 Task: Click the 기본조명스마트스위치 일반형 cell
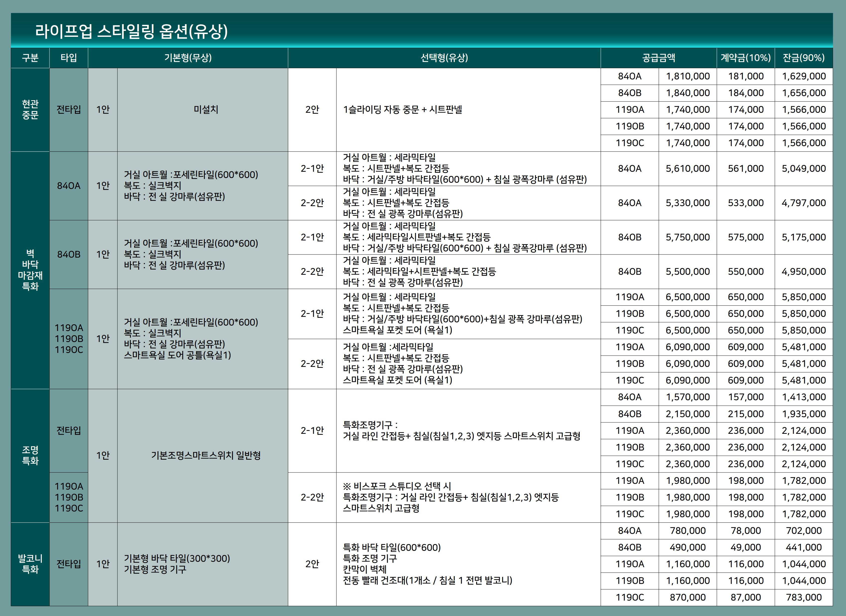tap(206, 455)
